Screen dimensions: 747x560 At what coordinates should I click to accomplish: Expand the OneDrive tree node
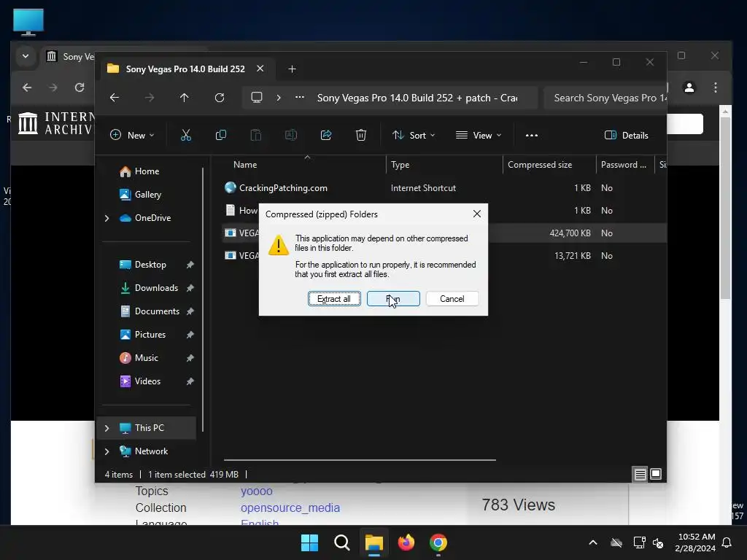point(107,218)
